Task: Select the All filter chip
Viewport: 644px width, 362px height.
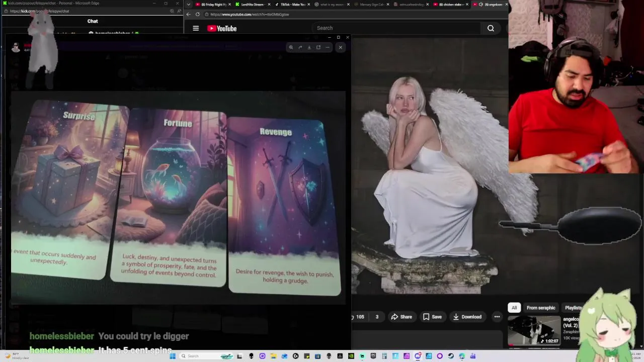Action: coord(514,308)
